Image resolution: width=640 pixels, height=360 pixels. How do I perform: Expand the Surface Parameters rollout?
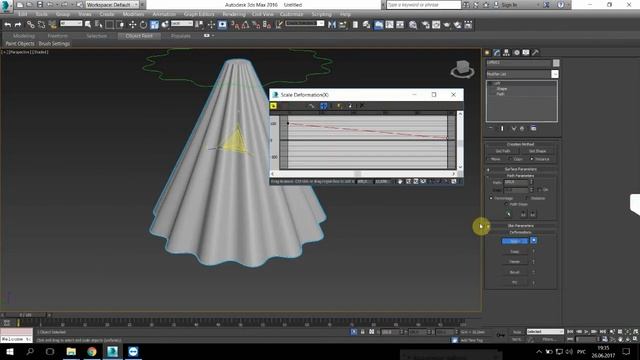click(520, 169)
